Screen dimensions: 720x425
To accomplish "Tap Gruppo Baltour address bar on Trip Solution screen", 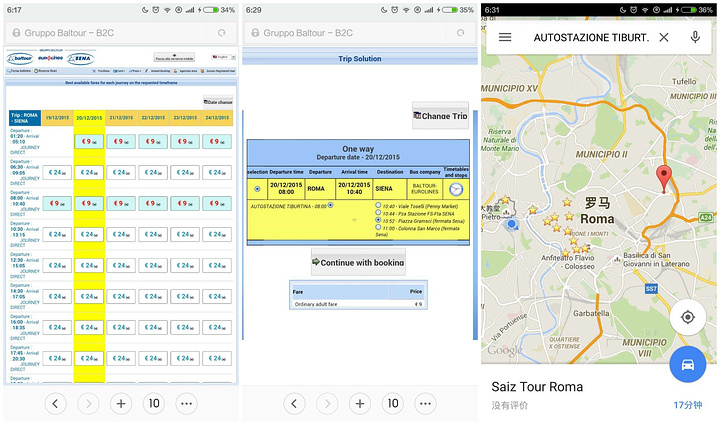I will (x=360, y=33).
